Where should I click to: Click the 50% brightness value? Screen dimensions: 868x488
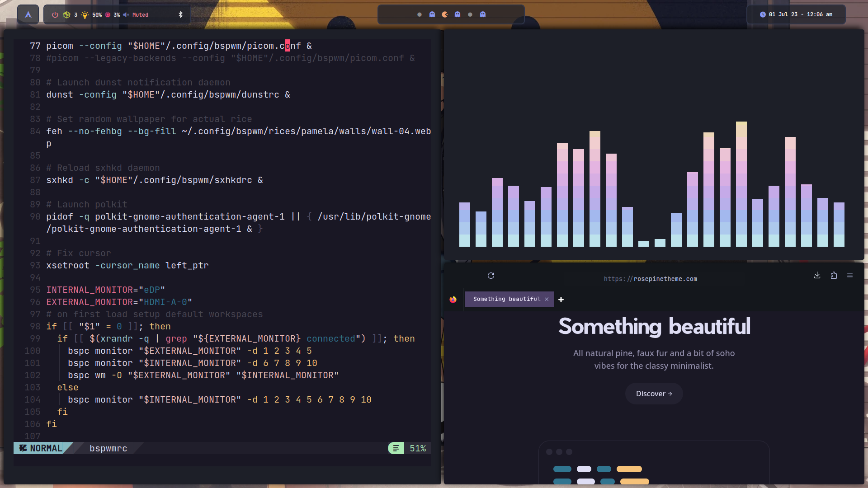click(x=97, y=14)
